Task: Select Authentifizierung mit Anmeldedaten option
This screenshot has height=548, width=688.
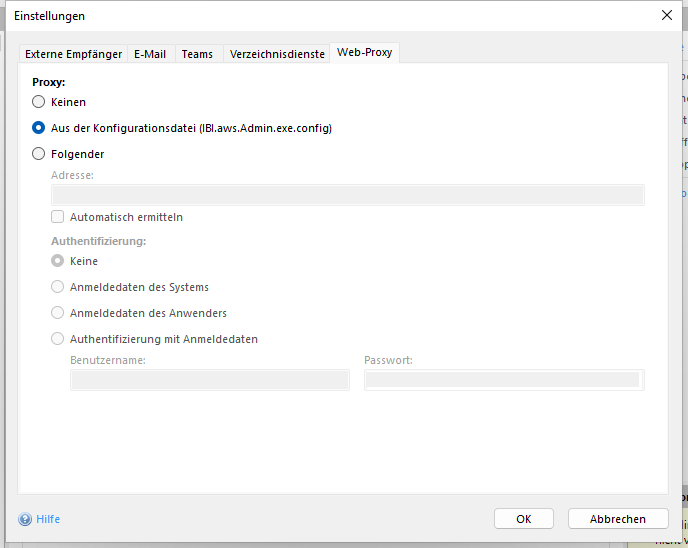Action: (58, 339)
